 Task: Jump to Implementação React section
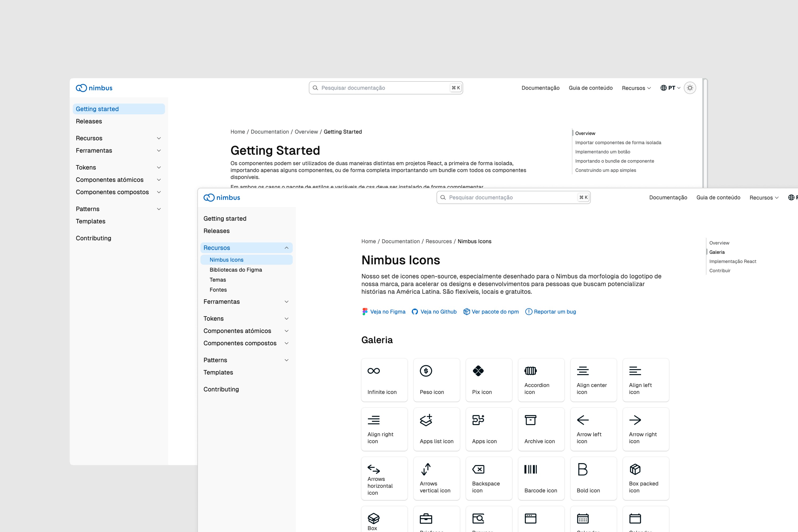click(x=733, y=261)
